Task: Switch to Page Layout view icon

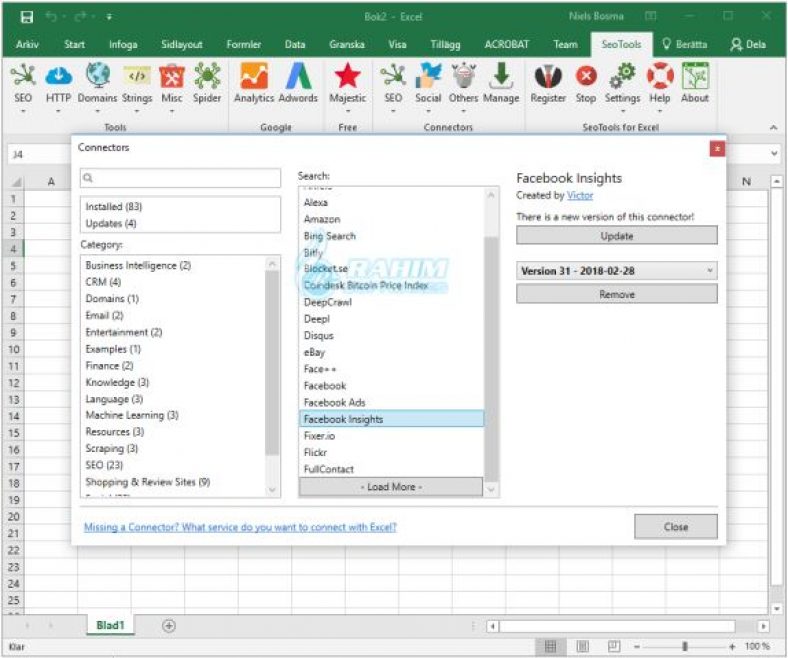Action: (x=582, y=646)
